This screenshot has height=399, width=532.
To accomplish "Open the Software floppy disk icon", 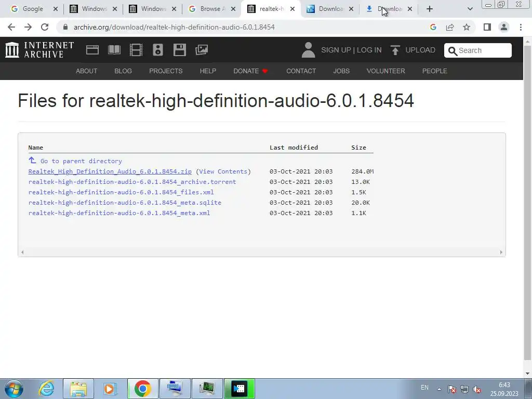I will click(x=179, y=50).
